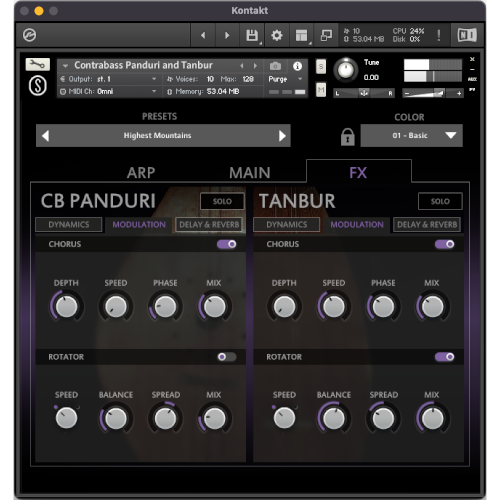500x500 pixels.
Task: Click Tanbur Chorus Mix knob
Action: point(433,306)
